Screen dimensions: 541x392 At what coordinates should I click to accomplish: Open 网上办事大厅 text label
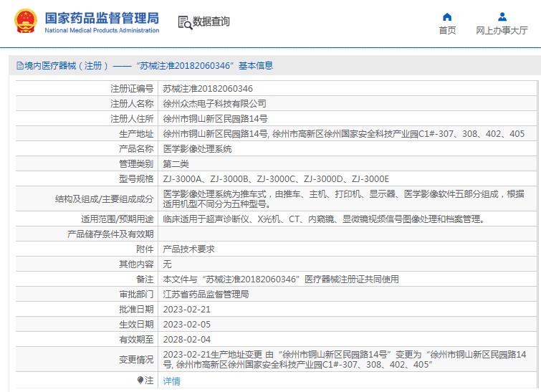(502, 31)
